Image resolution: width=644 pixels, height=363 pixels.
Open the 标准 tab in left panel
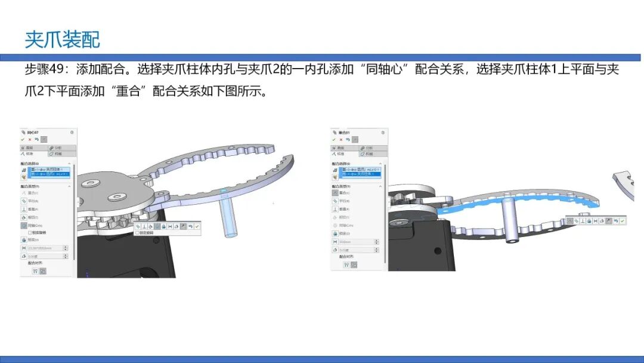[34, 153]
